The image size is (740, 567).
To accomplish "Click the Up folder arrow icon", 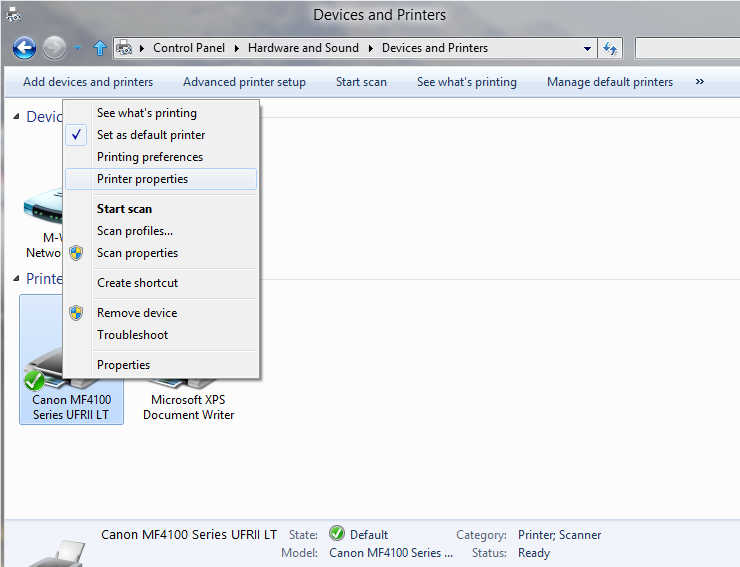I will [x=99, y=48].
